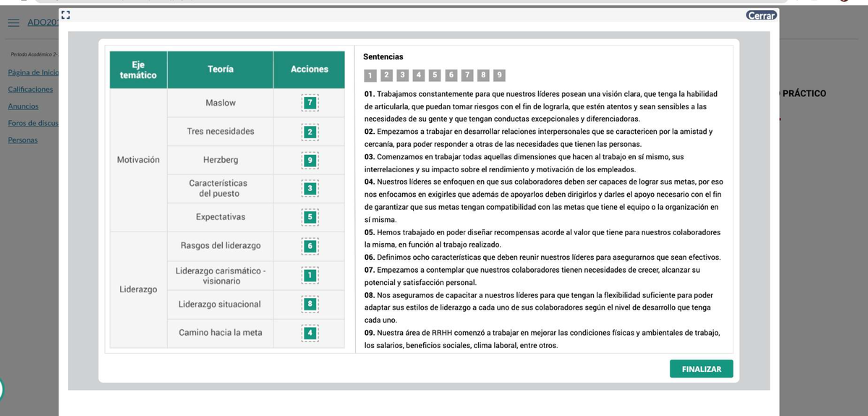Click action slot for Características del puesto
The image size is (868, 416).
(310, 188)
